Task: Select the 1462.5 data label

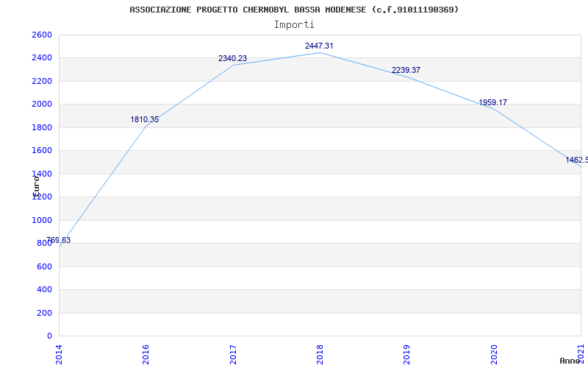Action: 577,160
